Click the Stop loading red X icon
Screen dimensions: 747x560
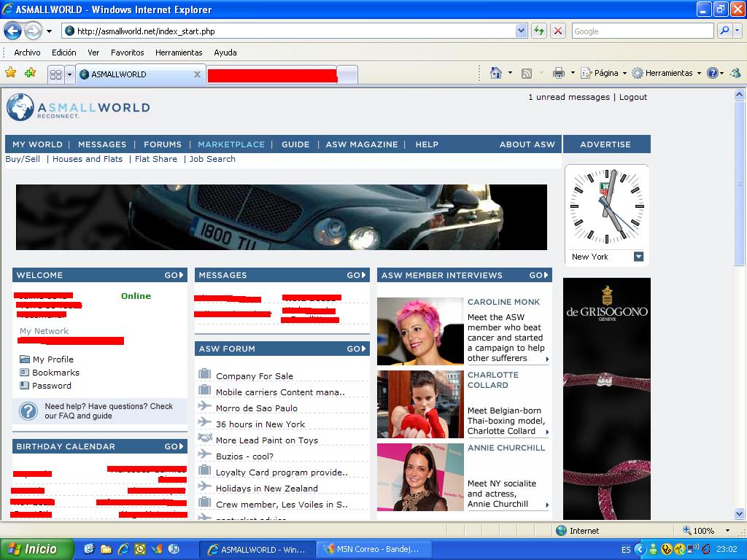click(x=558, y=31)
